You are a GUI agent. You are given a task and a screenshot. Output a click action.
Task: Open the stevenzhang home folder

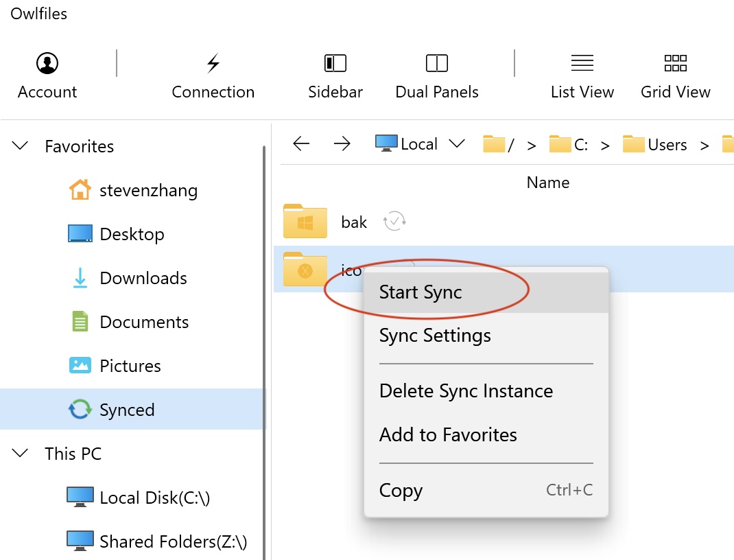tap(133, 190)
